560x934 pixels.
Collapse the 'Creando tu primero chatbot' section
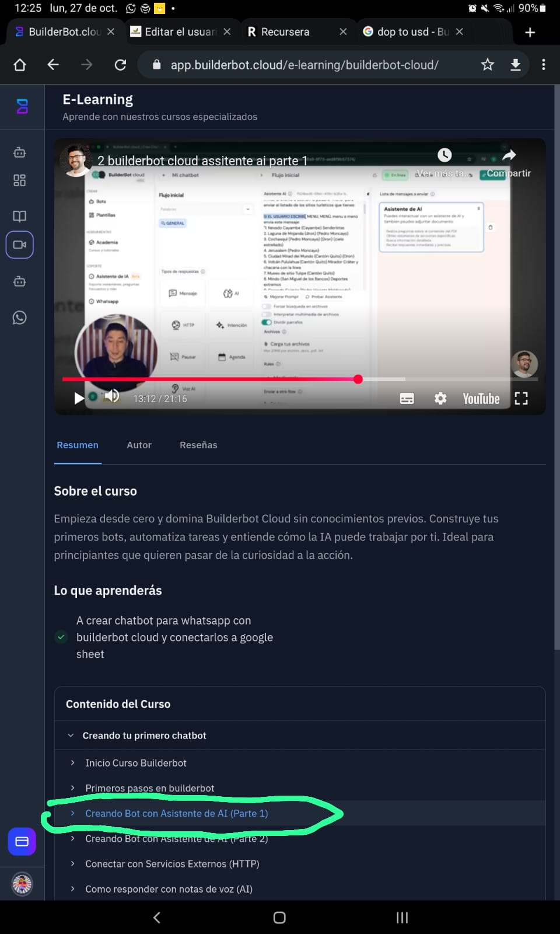[71, 736]
